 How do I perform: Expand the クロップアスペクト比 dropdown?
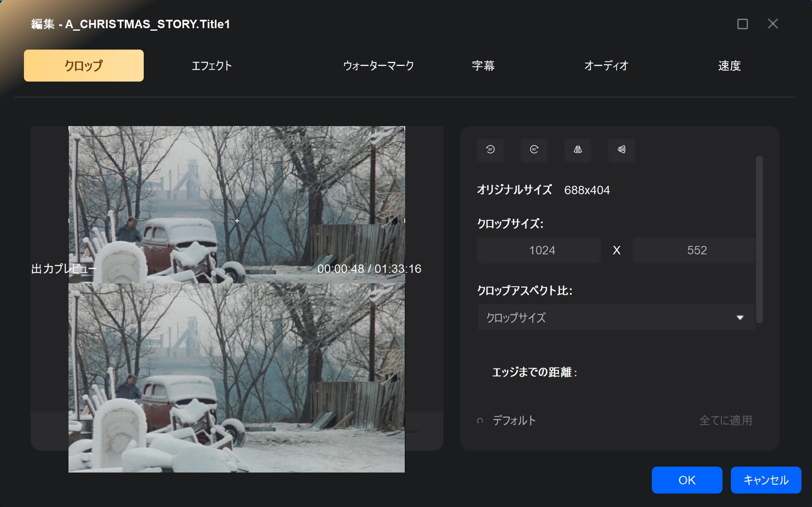(616, 317)
